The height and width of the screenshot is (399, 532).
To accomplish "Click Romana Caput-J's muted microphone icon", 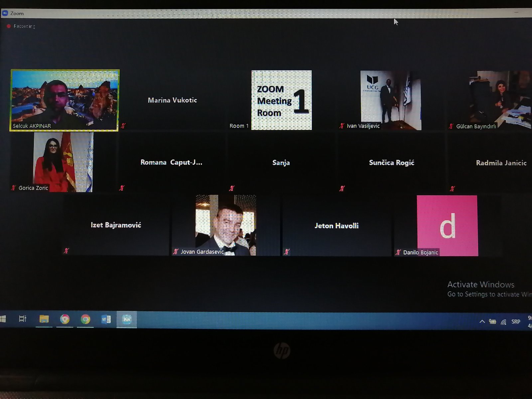I will click(x=122, y=188).
